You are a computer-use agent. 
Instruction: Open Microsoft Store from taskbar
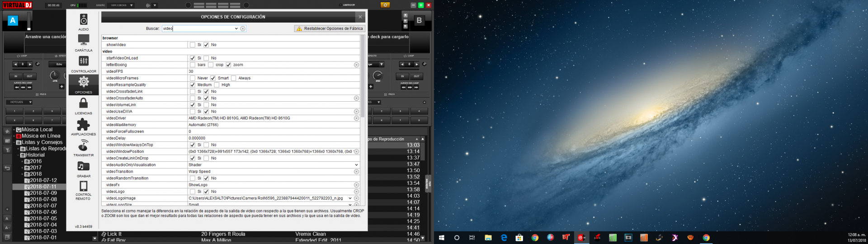coord(519,238)
